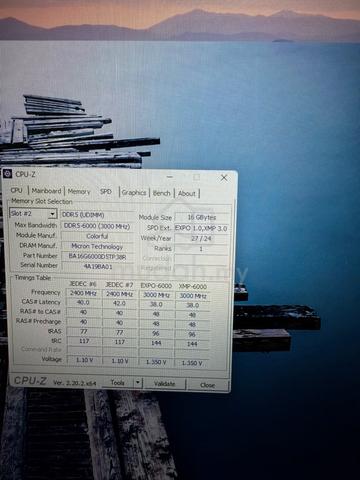This screenshot has height=480, width=360.
Task: Open the Tools dropdown arrow
Action: 138,383
